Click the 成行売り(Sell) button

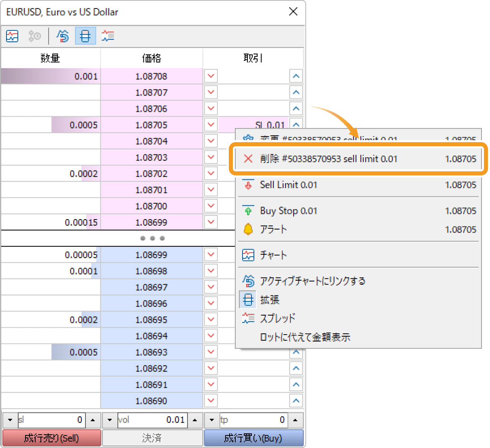51,438
